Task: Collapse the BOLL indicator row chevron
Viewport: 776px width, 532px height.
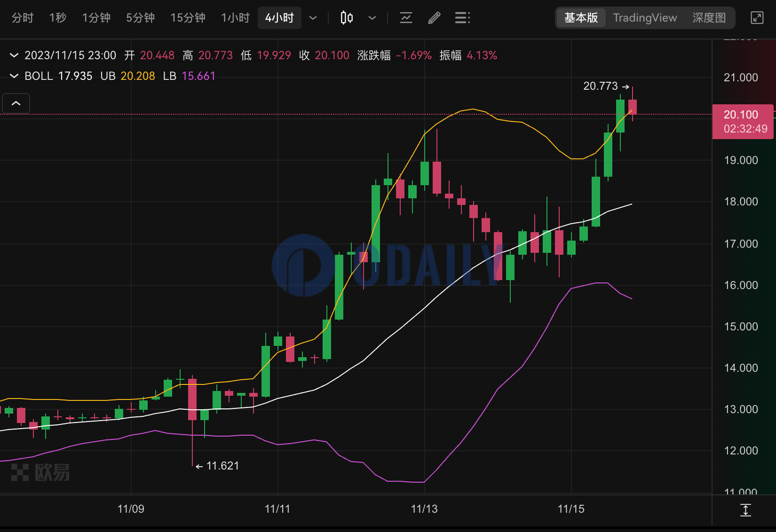Action: [14, 76]
